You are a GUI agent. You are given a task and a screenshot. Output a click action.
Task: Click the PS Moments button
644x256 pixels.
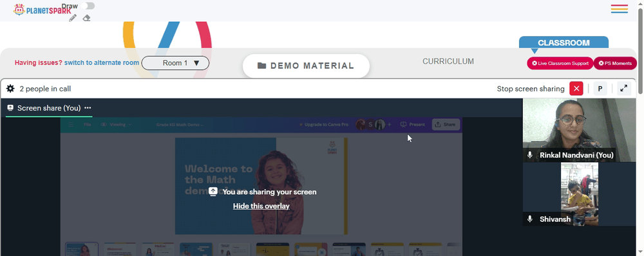pos(615,63)
